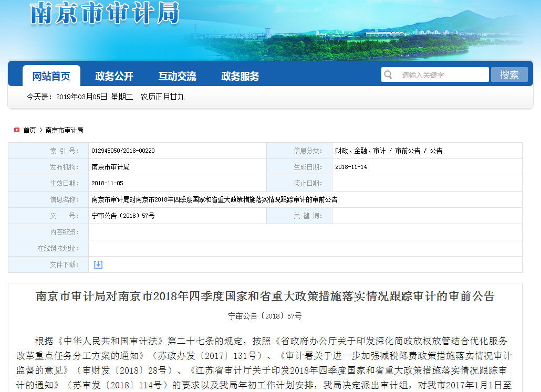Open the 网站首页 tab

51,76
